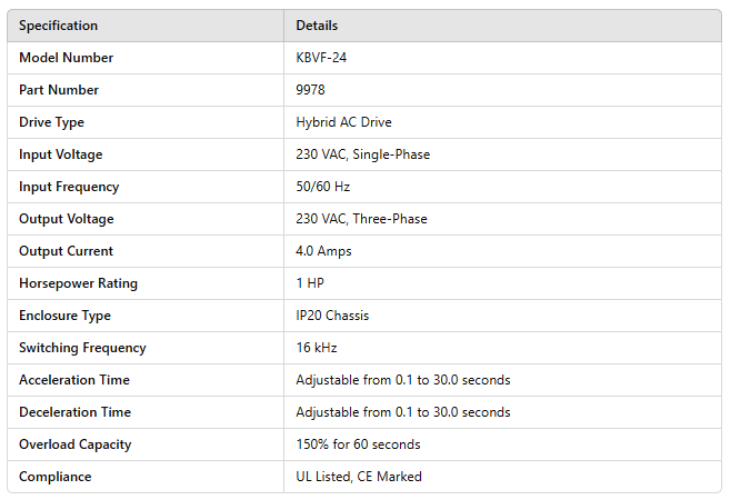This screenshot has width=731, height=500.
Task: Click the Output Current label
Action: click(x=66, y=251)
